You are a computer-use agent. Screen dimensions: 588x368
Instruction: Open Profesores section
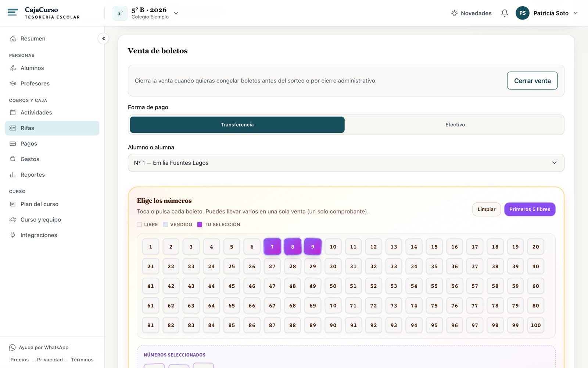[52, 84]
